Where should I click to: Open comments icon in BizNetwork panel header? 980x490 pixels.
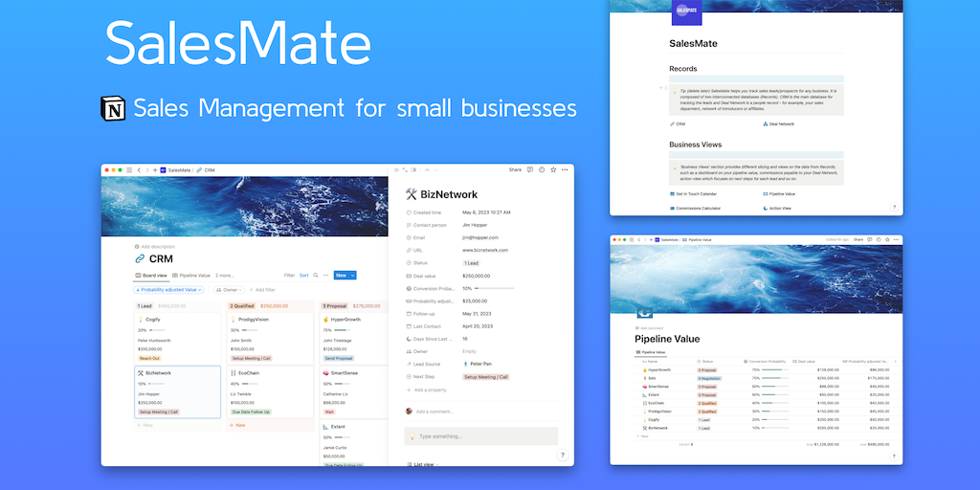[x=530, y=169]
